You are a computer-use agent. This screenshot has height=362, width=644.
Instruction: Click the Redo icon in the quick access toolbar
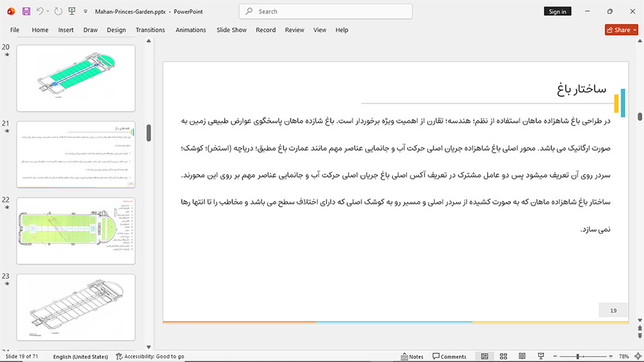[59, 12]
